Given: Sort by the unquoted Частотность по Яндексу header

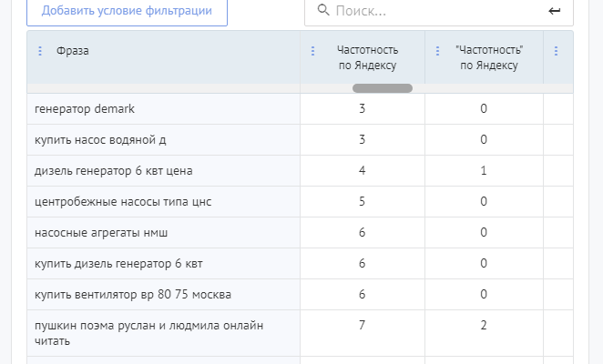Looking at the screenshot, I should click(x=367, y=57).
